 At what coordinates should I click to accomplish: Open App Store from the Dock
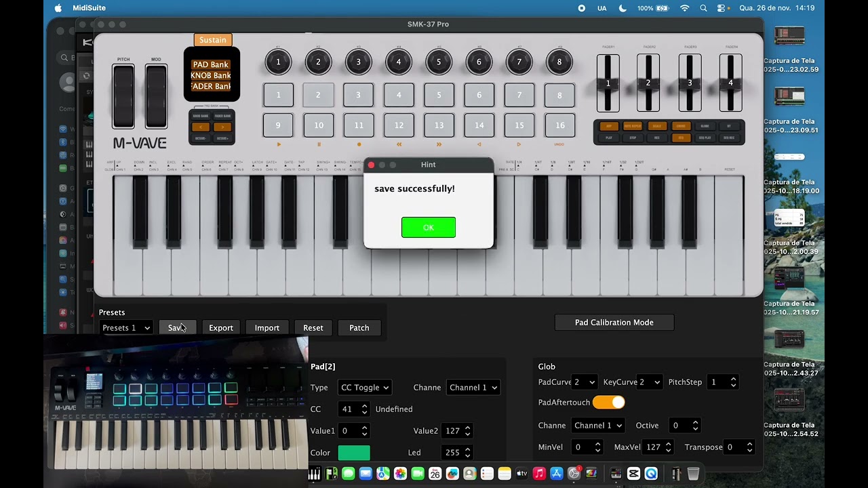coord(557,474)
